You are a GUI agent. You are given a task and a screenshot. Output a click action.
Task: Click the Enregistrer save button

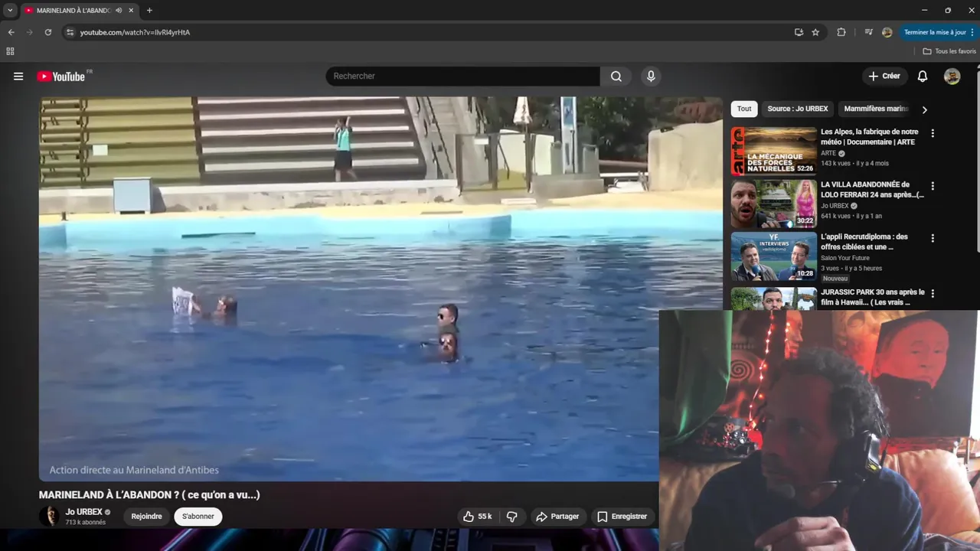[x=622, y=517]
